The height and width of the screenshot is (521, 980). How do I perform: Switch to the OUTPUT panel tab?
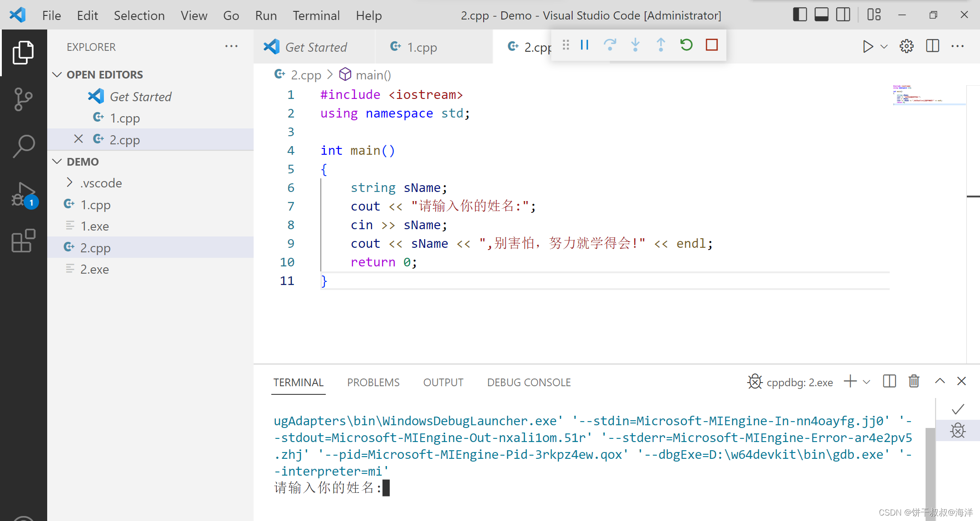click(443, 383)
